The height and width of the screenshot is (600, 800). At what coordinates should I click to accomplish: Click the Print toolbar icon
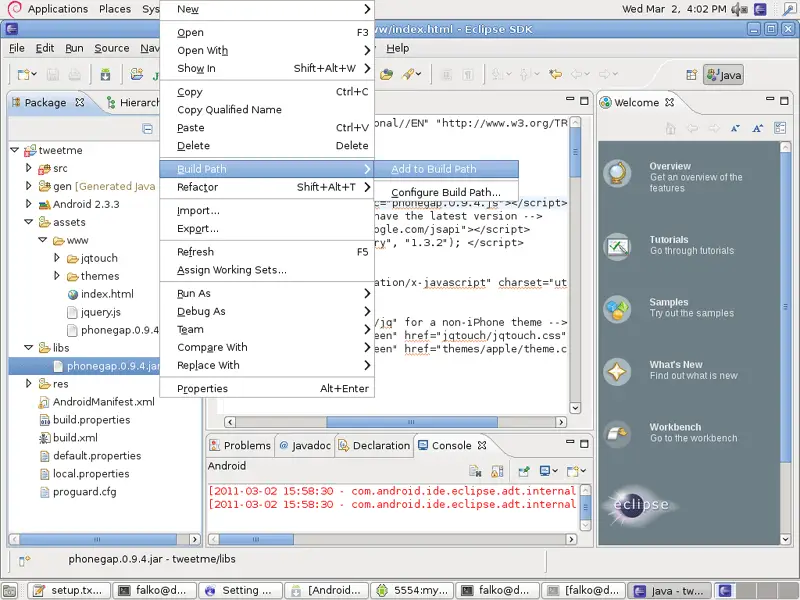(x=74, y=74)
